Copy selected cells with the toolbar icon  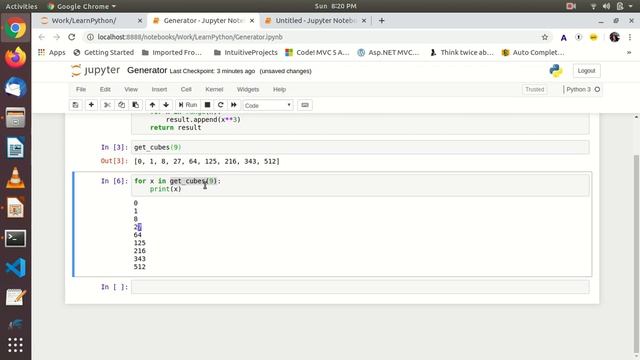click(x=121, y=105)
